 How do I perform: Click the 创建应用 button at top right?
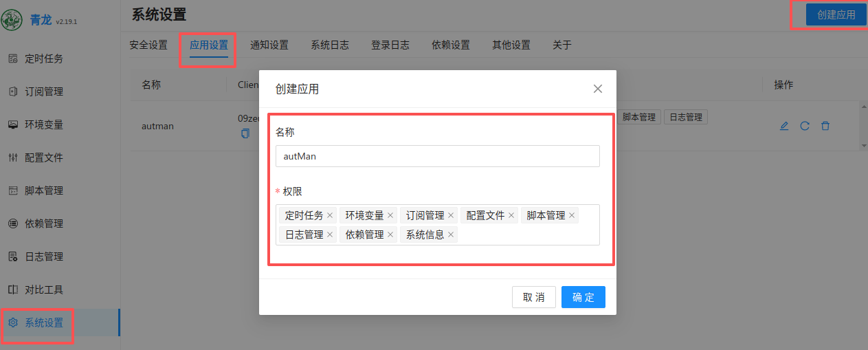pyautogui.click(x=836, y=14)
